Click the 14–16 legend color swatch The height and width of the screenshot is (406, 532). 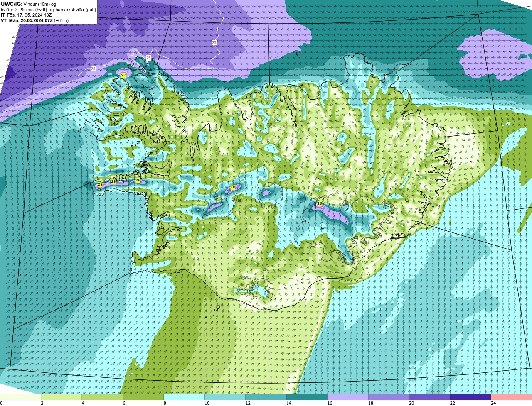(x=307, y=397)
